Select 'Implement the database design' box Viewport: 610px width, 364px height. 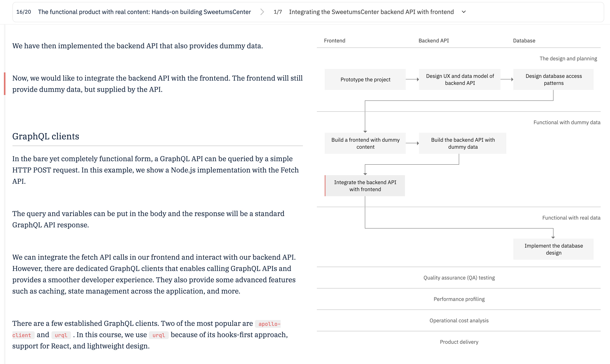click(553, 249)
